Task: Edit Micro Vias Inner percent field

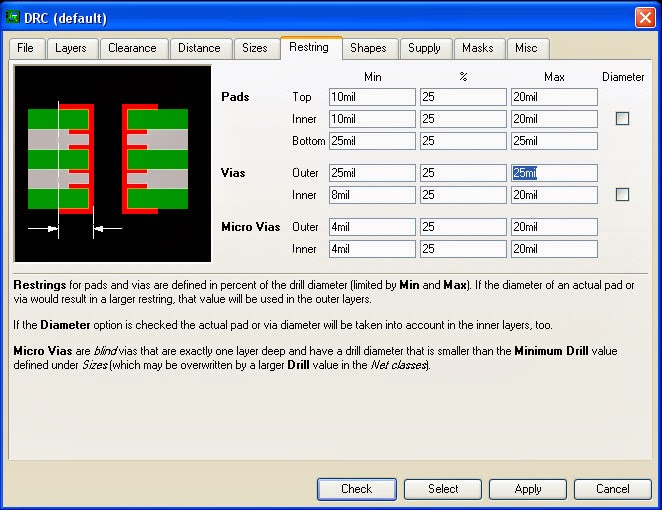Action: click(x=463, y=249)
